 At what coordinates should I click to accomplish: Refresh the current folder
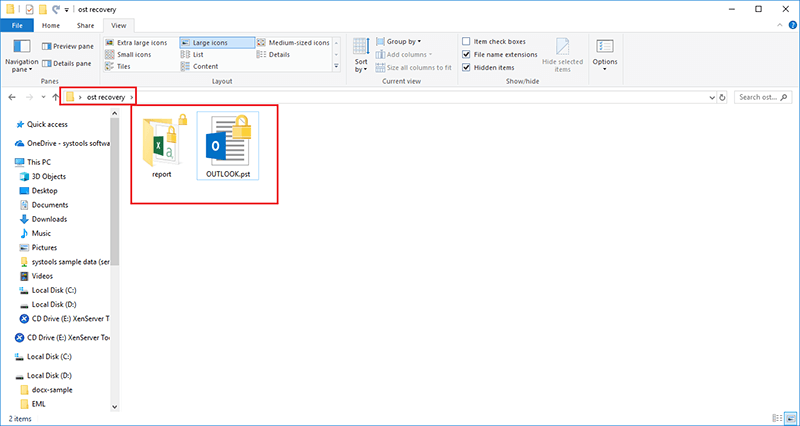pyautogui.click(x=722, y=97)
